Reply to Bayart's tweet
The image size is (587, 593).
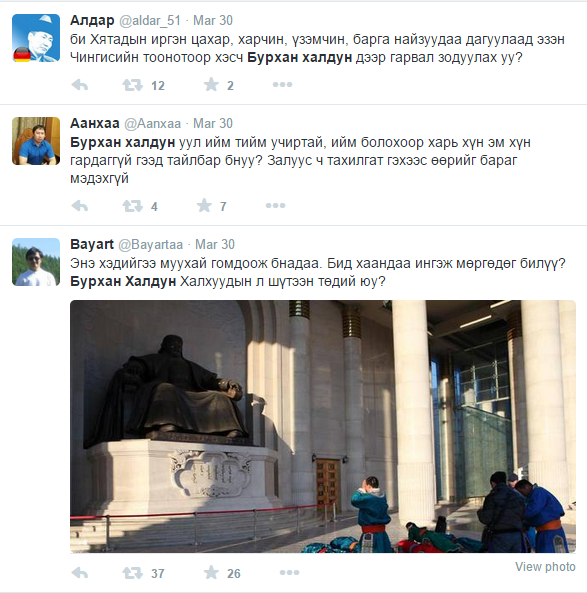pyautogui.click(x=79, y=573)
